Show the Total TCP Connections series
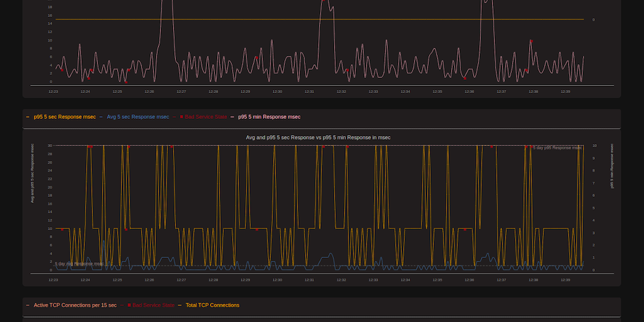This screenshot has height=322, width=644. [x=212, y=305]
